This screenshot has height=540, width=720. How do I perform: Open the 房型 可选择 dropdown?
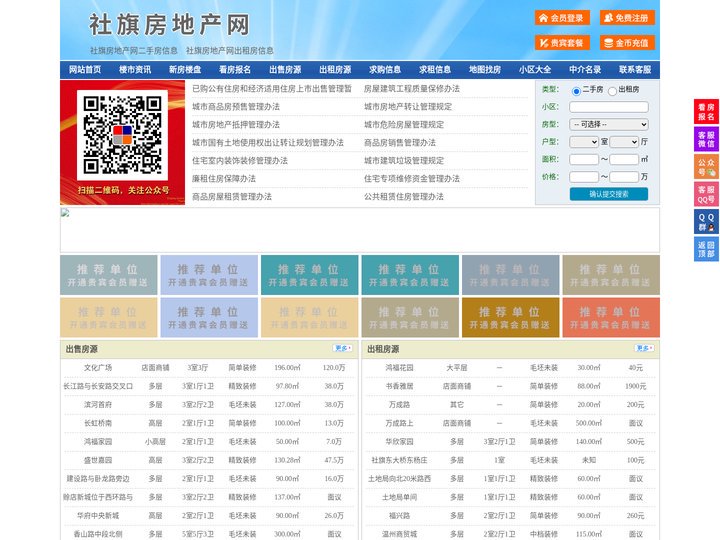(609, 124)
